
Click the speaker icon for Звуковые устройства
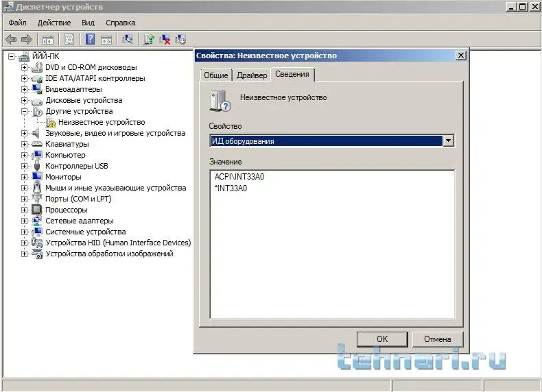point(36,133)
